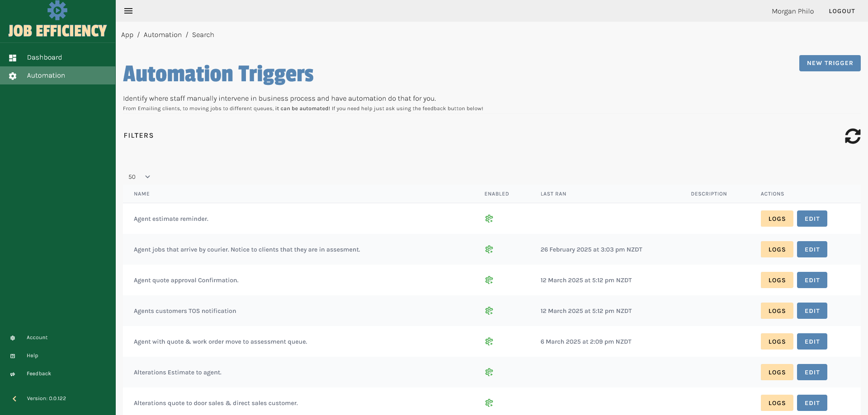This screenshot has width=868, height=415.
Task: Open Logs for Agent quote approval Confirmation
Action: click(777, 280)
